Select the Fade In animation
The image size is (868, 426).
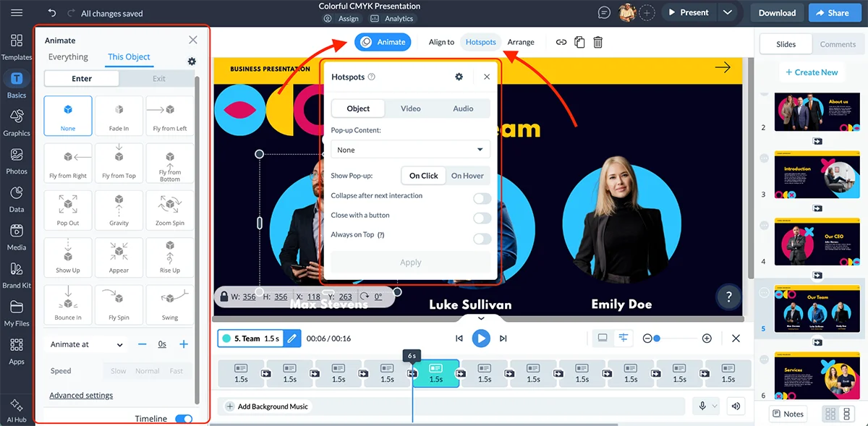119,116
